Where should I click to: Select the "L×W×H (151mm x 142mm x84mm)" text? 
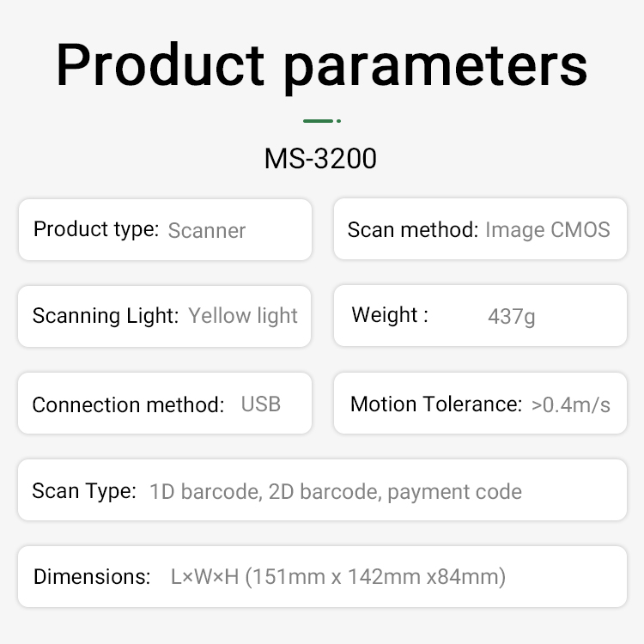(338, 577)
